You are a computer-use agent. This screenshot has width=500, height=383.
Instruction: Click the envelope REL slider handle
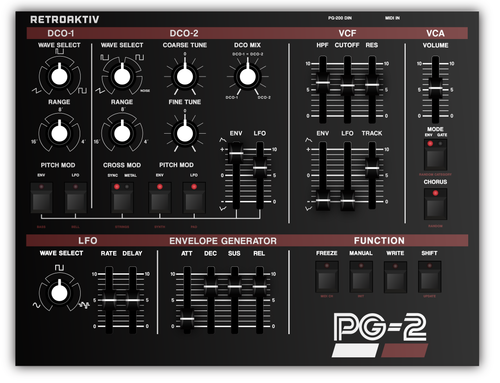pos(259,287)
